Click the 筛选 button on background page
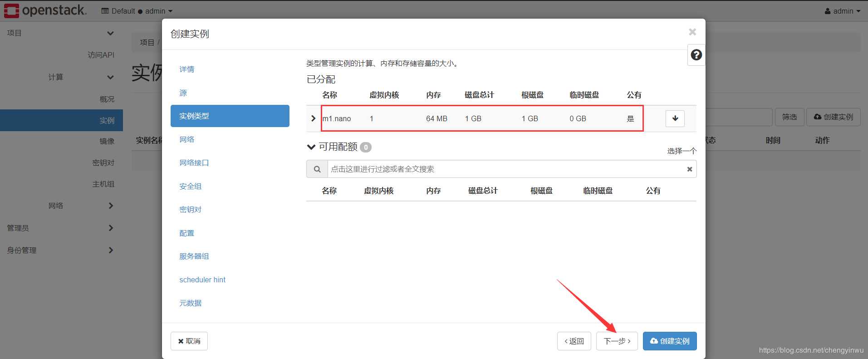 790,117
